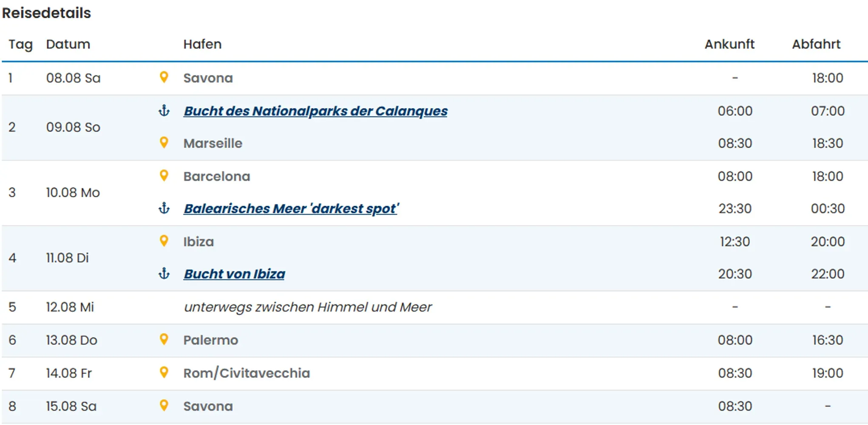
Task: Click the Ankunft column header
Action: click(x=729, y=44)
